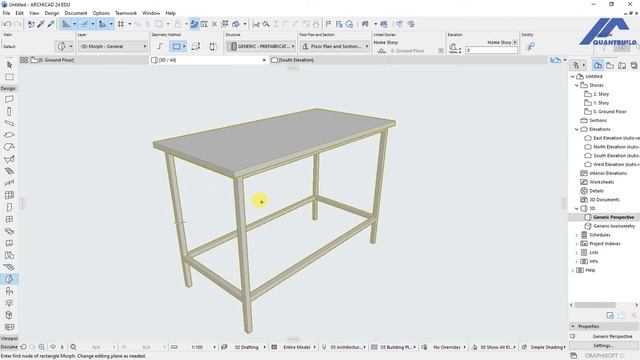640x360 pixels.
Task: Select the Mesh tool
Action: pyautogui.click(x=9, y=267)
